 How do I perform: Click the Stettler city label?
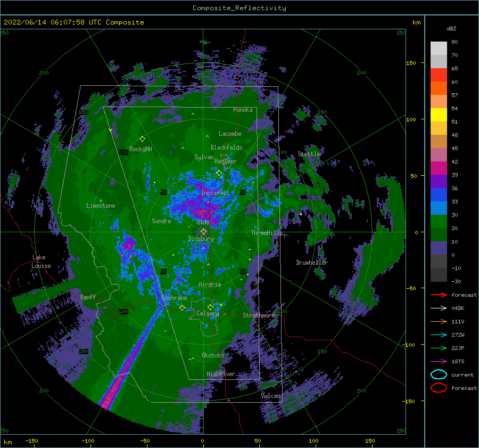(x=310, y=154)
